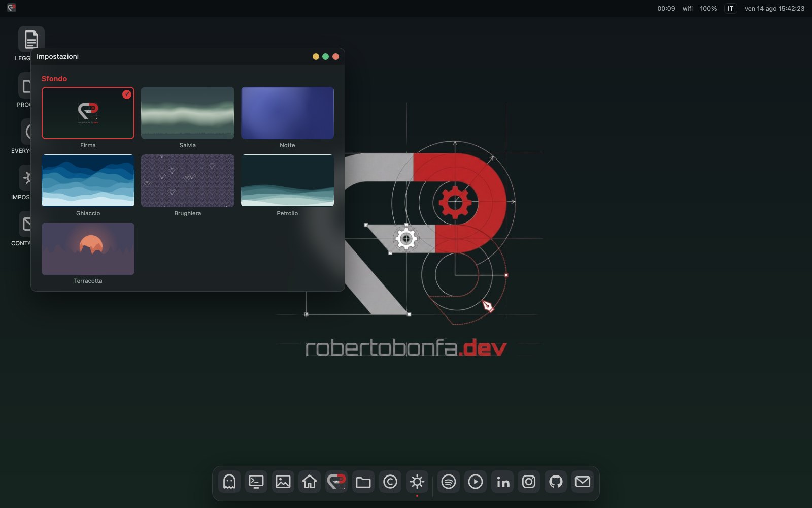Click the settings gear icon in the dock

tap(417, 482)
